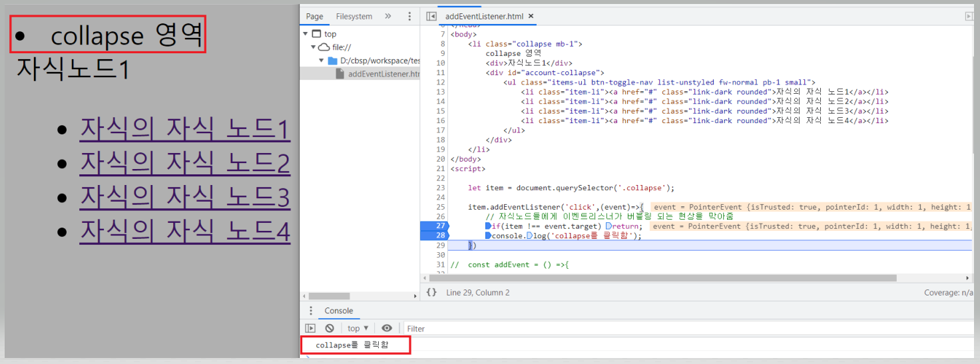Click the editor horizontal scrollbar
980x364 pixels.
coord(663,277)
